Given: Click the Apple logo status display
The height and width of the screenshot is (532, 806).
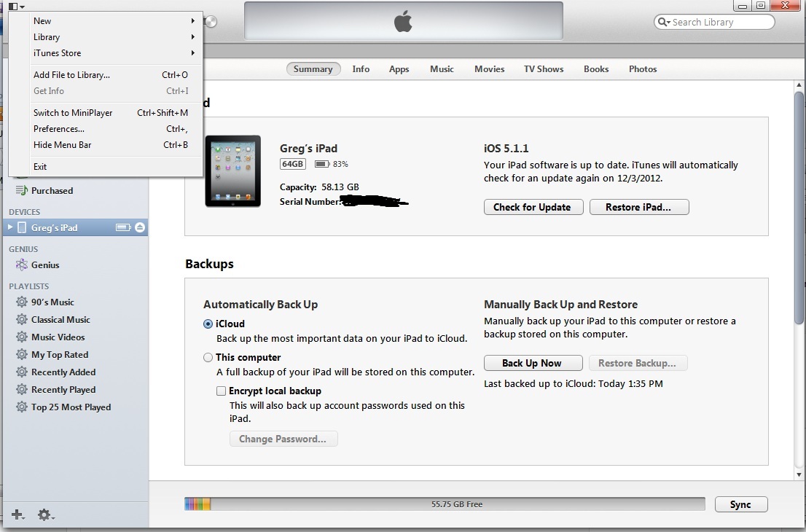Looking at the screenshot, I should [x=404, y=21].
